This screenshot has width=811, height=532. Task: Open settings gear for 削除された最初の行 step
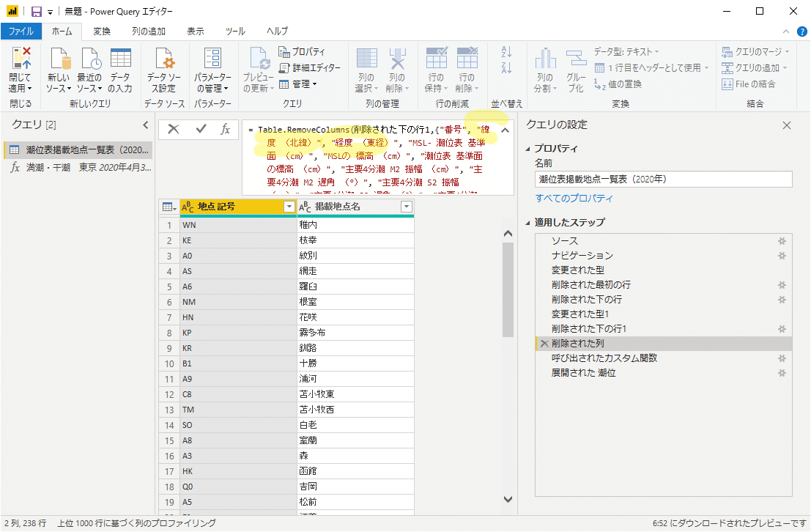point(782,285)
